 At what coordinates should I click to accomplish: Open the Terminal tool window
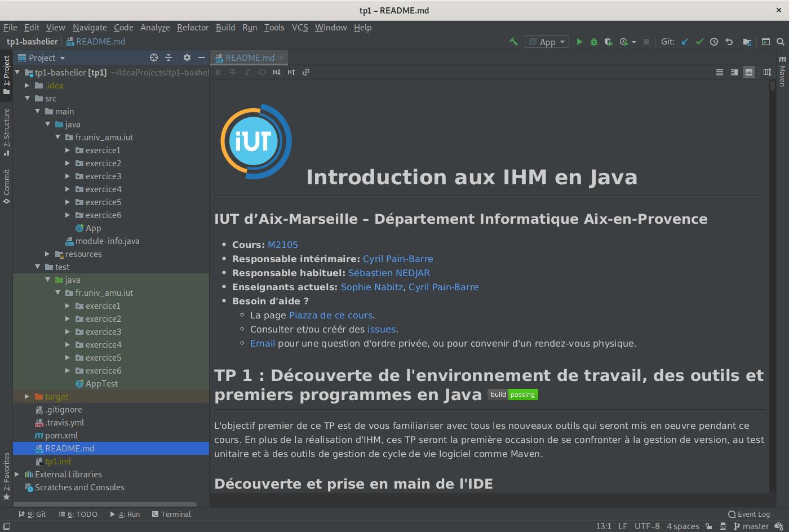click(171, 515)
